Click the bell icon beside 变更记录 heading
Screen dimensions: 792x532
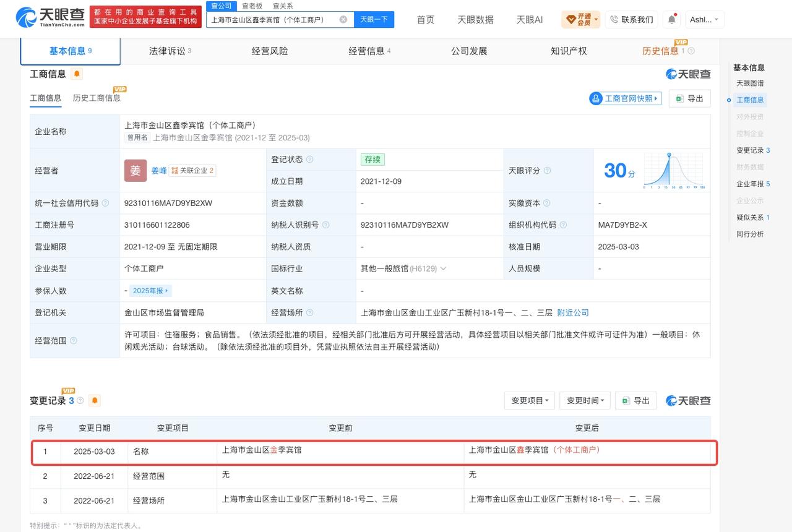[x=95, y=400]
